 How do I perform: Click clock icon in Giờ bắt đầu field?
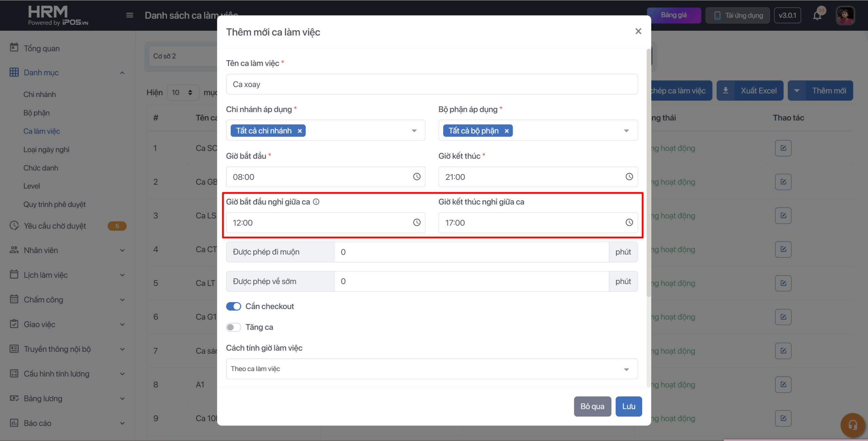[x=417, y=176]
